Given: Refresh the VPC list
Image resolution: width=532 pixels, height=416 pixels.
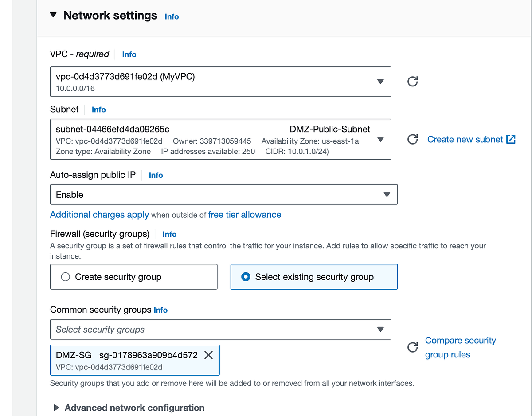Looking at the screenshot, I should coord(412,82).
